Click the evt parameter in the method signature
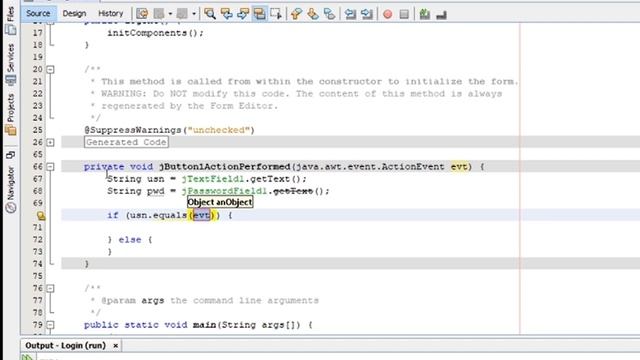The image size is (640, 360). pyautogui.click(x=459, y=167)
